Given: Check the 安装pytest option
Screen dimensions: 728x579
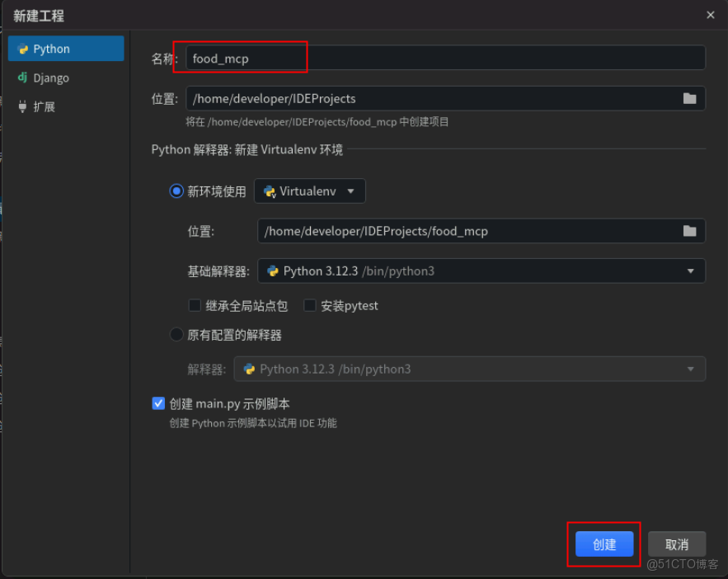Looking at the screenshot, I should point(309,305).
